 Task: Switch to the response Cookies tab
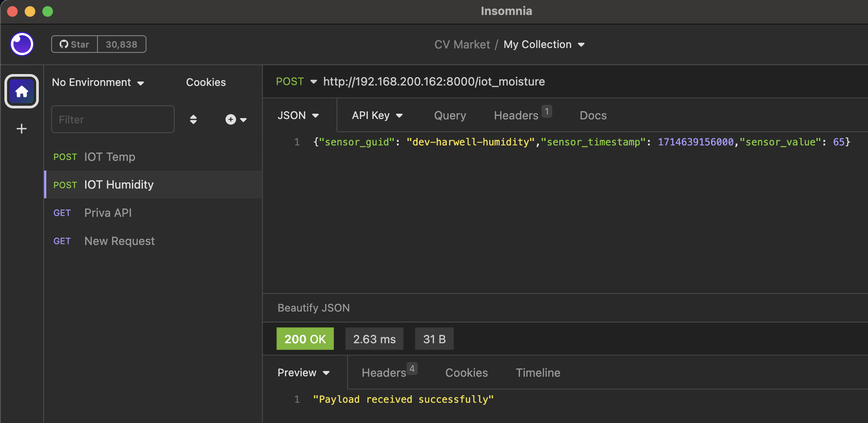click(467, 373)
